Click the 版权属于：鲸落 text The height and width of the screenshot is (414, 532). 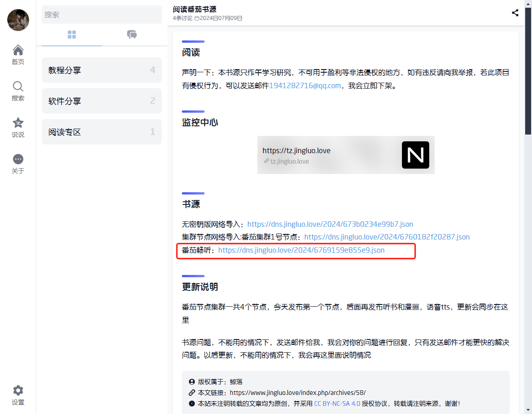click(x=220, y=382)
